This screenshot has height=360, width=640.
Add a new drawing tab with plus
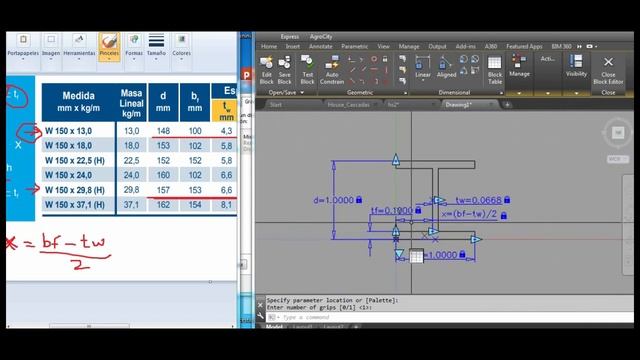[x=507, y=105]
